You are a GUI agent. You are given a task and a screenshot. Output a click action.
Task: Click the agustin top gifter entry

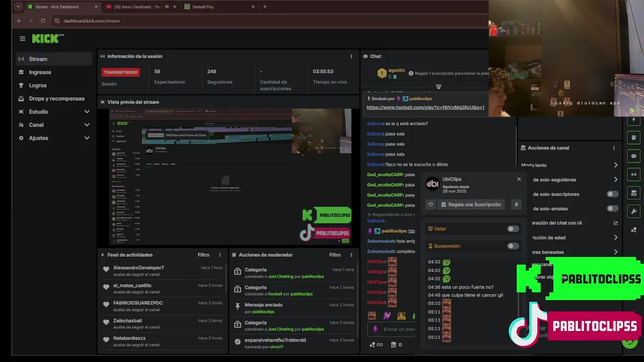390,73
